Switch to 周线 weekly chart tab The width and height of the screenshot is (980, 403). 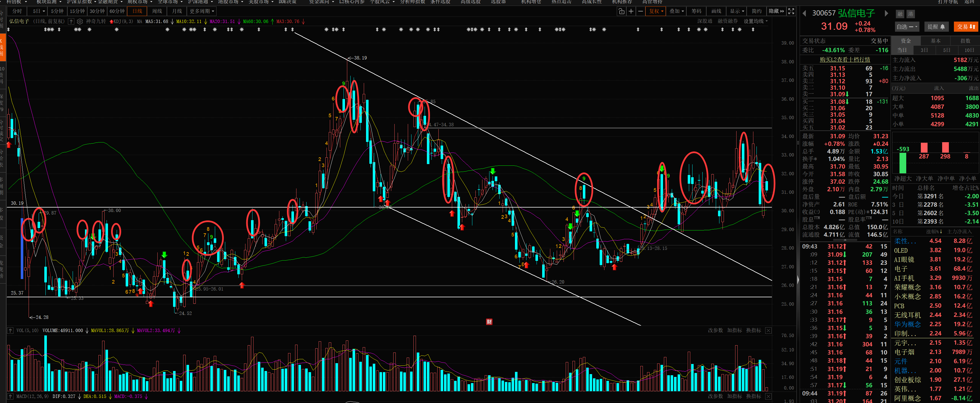pyautogui.click(x=157, y=11)
